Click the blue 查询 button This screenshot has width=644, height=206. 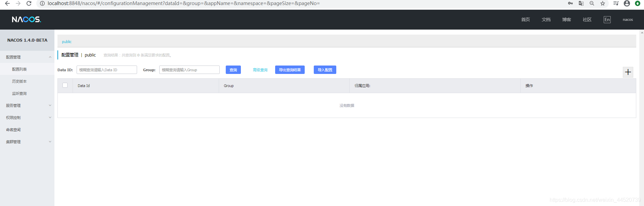[233, 70]
